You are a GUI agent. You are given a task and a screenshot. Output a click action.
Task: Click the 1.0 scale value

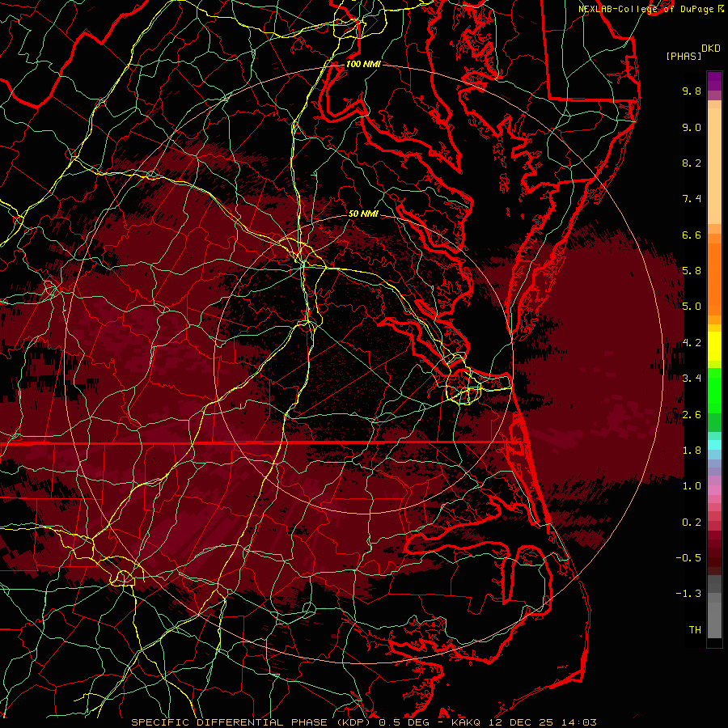(692, 486)
